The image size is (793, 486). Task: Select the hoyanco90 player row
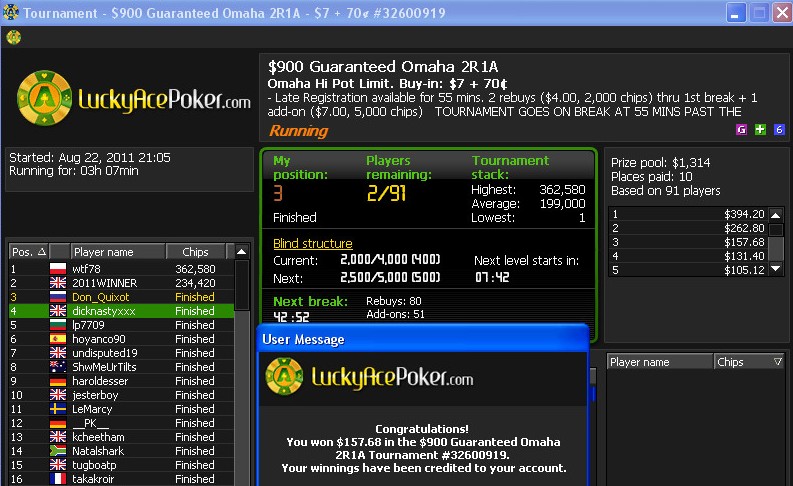(121, 339)
